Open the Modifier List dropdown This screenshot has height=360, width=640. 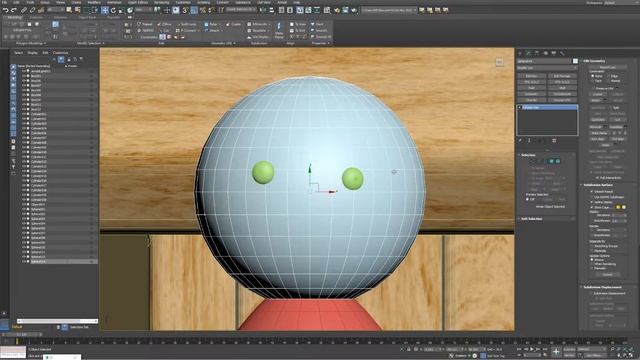(x=547, y=68)
